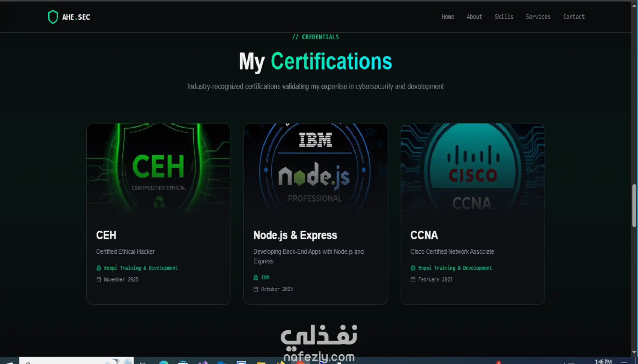Image resolution: width=638 pixels, height=364 pixels.
Task: Select the CEH card title
Action: click(106, 235)
